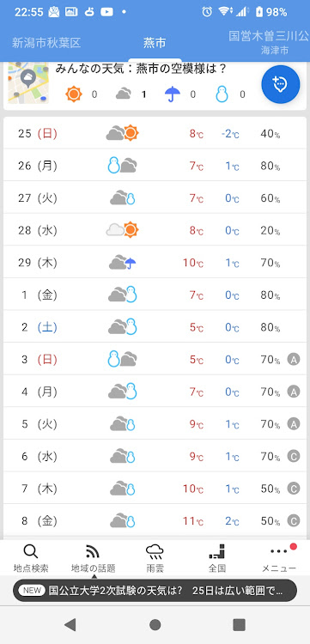Open the NEW 国公立大学2次試験 news banner

pyautogui.click(x=155, y=591)
